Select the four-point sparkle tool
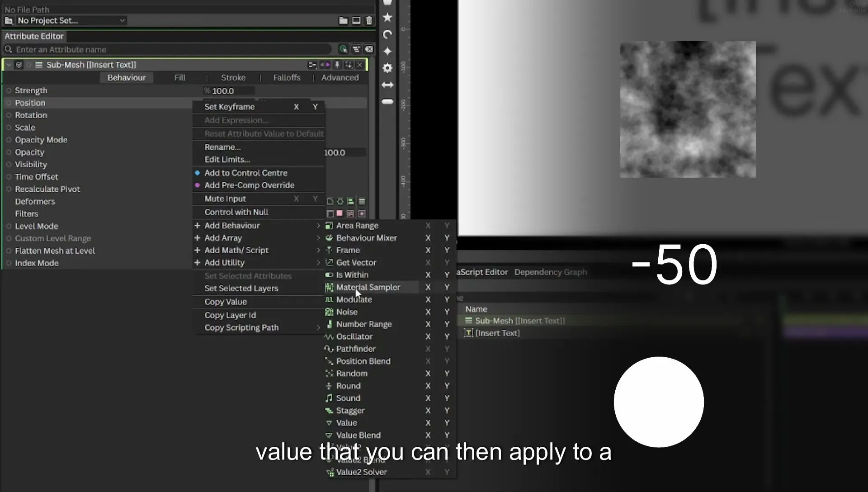This screenshot has width=868, height=492. 387,51
